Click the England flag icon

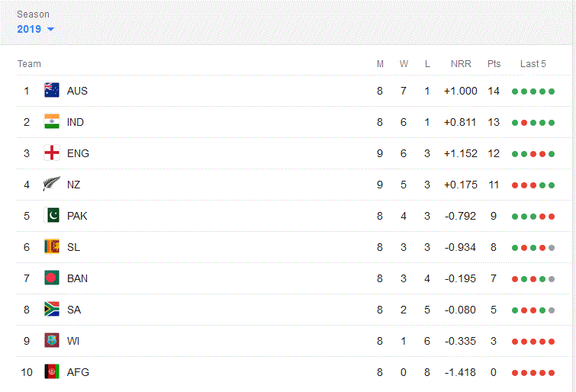pyautogui.click(x=52, y=153)
